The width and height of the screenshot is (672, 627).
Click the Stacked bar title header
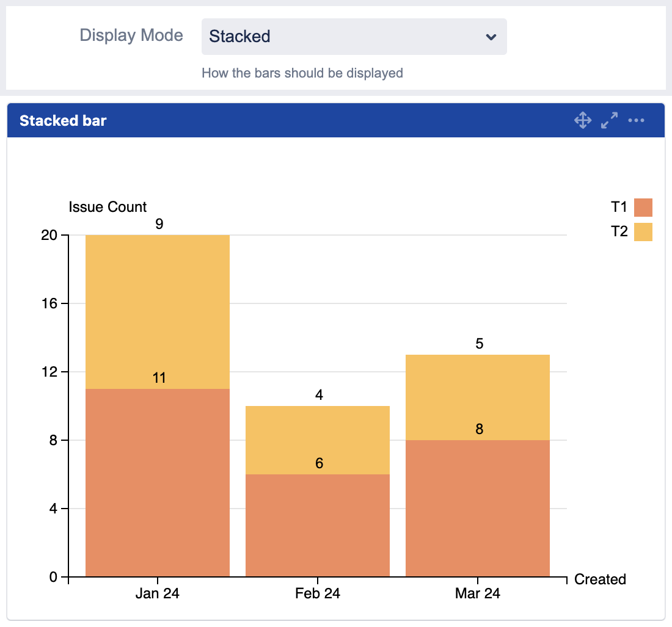tap(63, 120)
